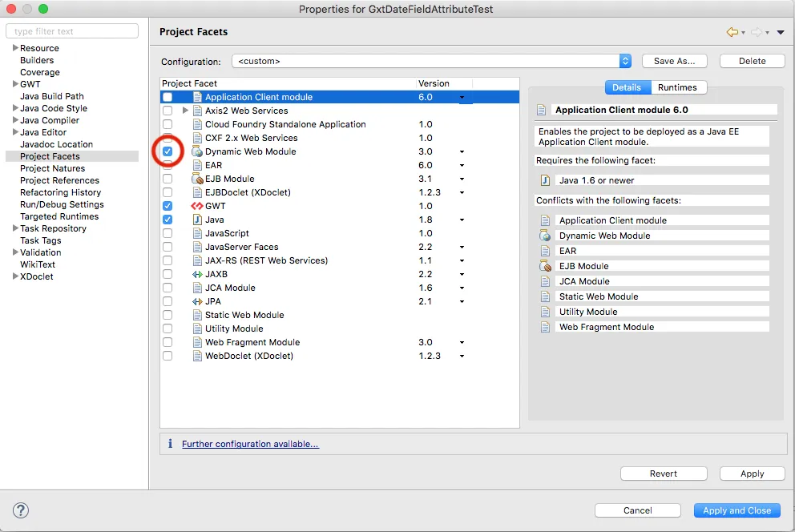Click the EJB Module facet icon
The height and width of the screenshot is (532, 795).
click(x=197, y=179)
